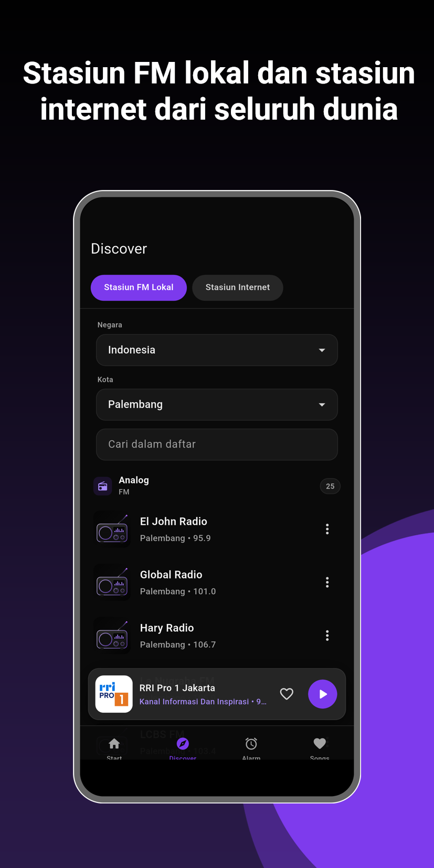Play RRI Pro 1 Jakarta

[x=323, y=694]
